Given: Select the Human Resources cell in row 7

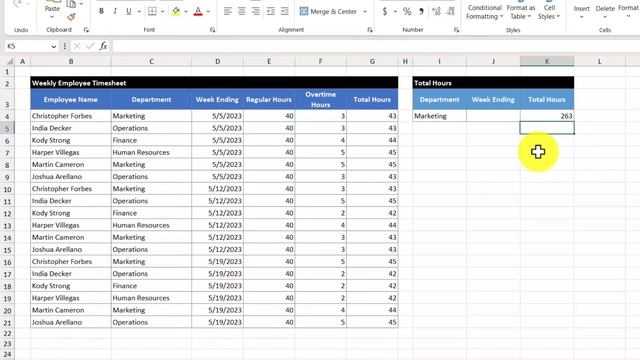Looking at the screenshot, I should 151,152.
